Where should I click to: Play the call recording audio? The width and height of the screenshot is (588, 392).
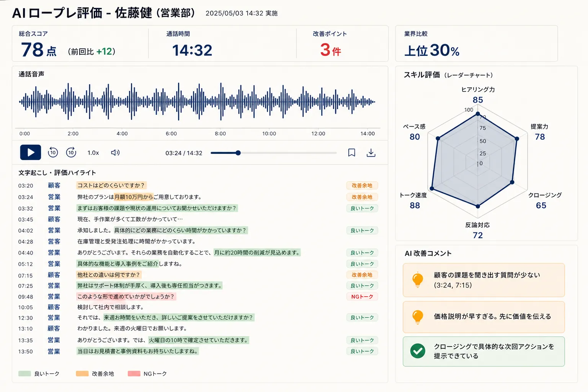tap(31, 152)
